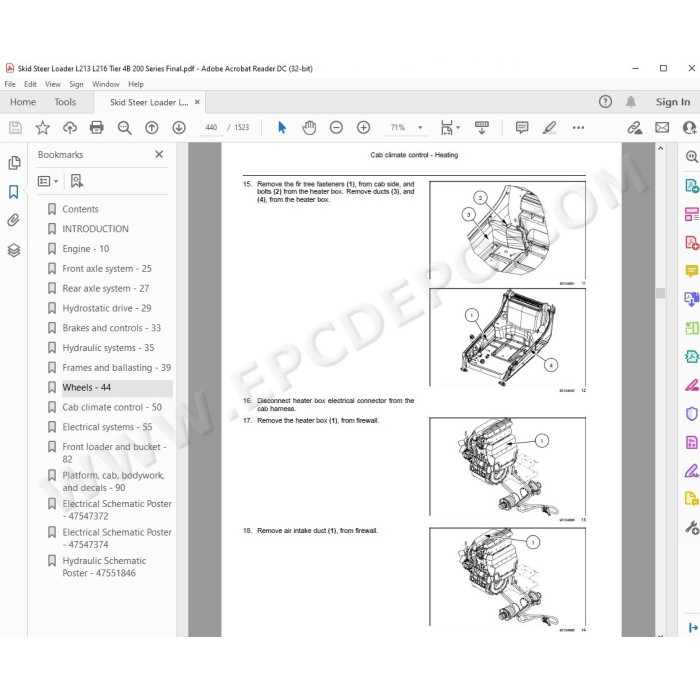Jump to Hydraulic systems - 35 bookmark

point(108,348)
